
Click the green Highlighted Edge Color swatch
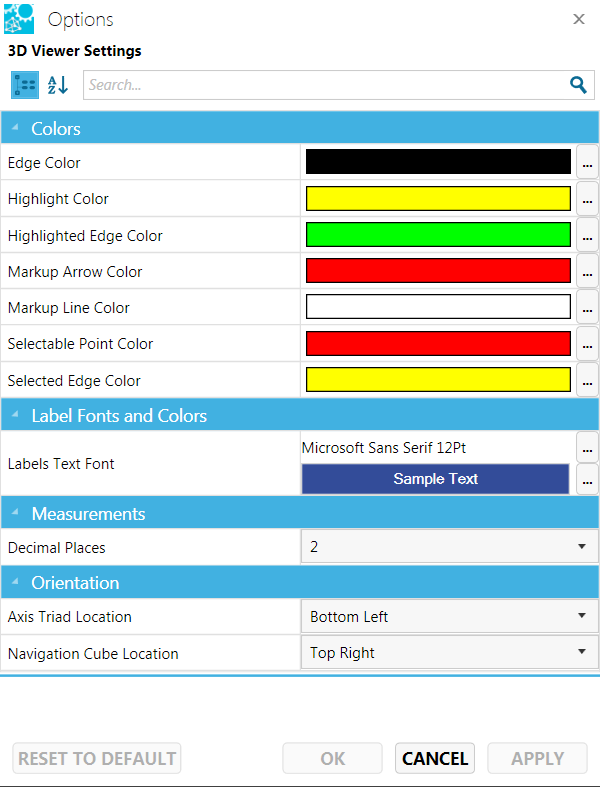tap(438, 235)
